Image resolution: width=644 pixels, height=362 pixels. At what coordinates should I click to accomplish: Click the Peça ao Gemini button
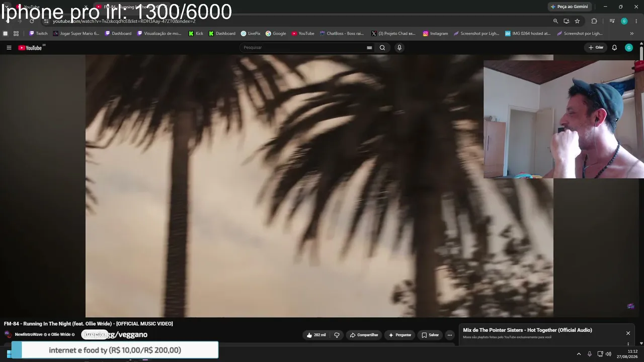[570, 7]
